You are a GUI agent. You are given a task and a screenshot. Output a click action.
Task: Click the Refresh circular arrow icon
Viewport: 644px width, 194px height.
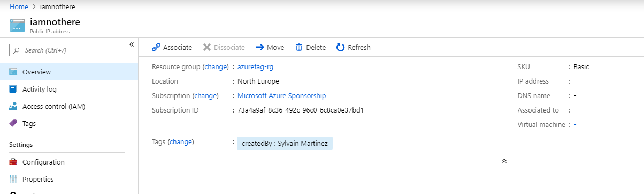(340, 47)
